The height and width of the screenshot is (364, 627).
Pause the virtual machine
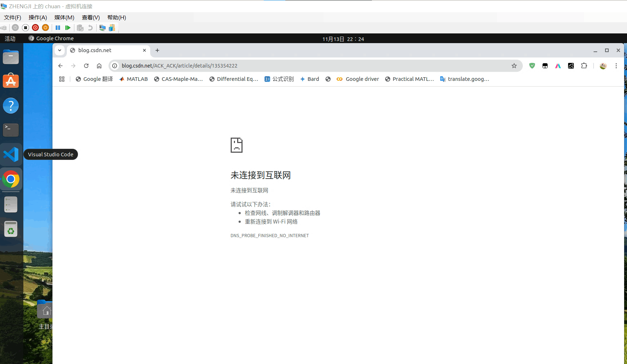(58, 28)
